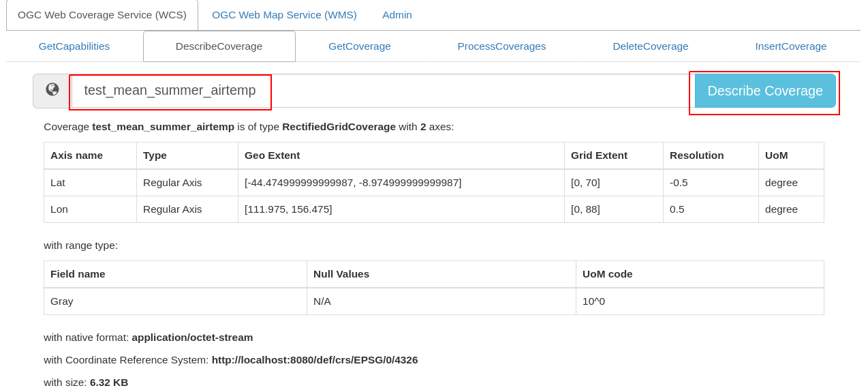Click the Lon axis name cell

point(59,209)
